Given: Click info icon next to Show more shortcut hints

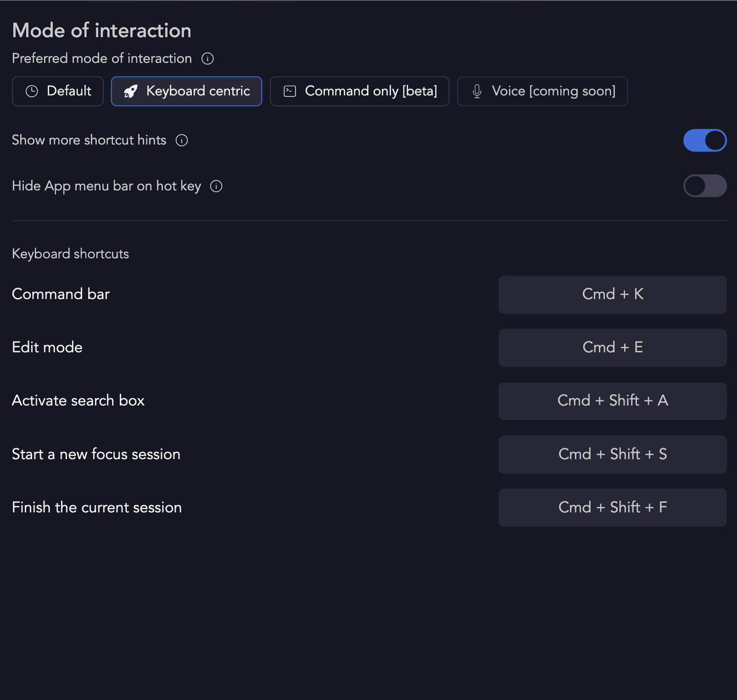Looking at the screenshot, I should pos(182,140).
